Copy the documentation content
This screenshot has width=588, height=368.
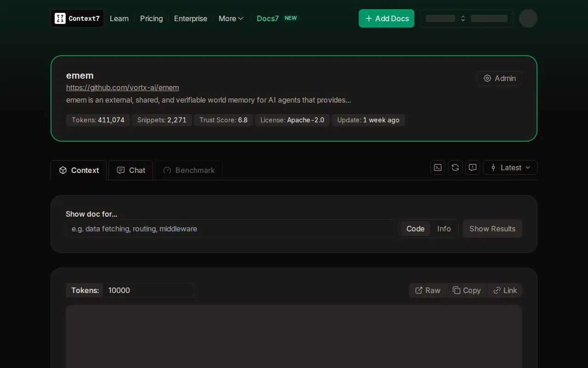tap(467, 290)
